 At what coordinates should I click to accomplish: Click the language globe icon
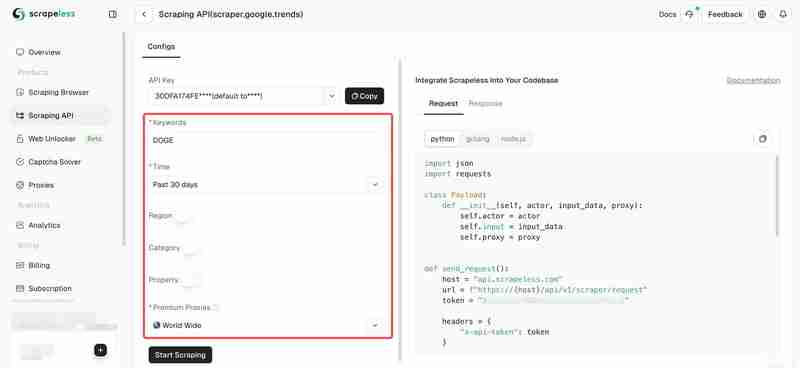point(762,14)
